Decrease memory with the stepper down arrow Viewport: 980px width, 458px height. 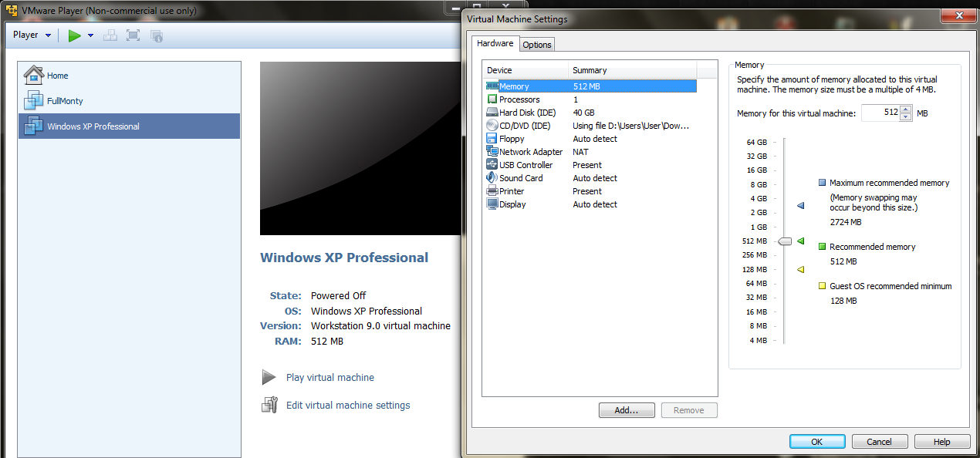[906, 117]
